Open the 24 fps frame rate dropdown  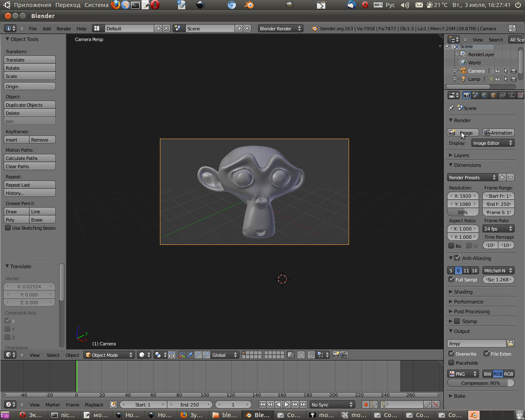point(498,228)
